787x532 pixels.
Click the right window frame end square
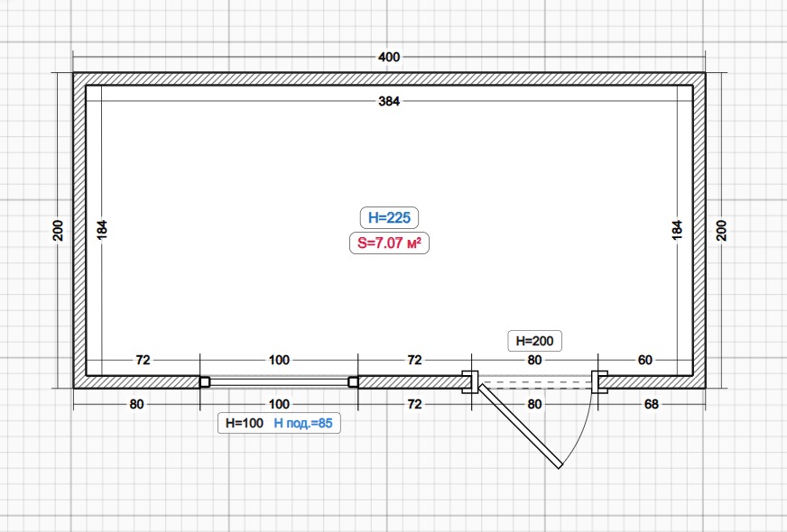[354, 382]
